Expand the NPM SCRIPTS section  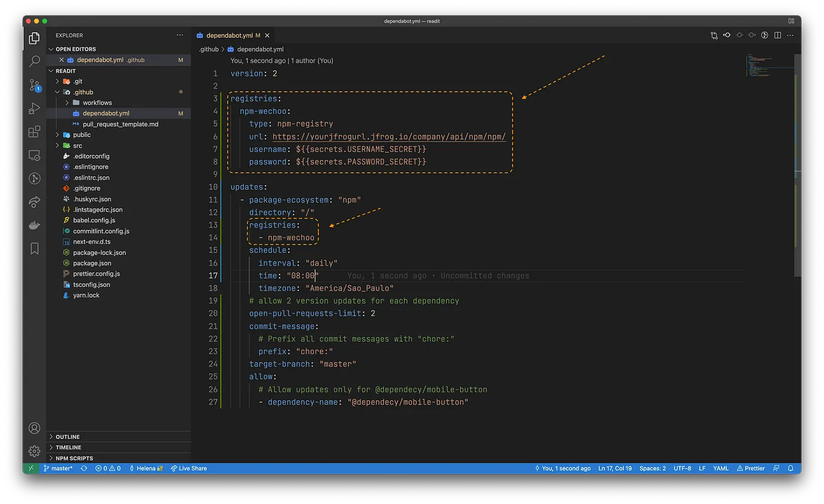(118, 458)
